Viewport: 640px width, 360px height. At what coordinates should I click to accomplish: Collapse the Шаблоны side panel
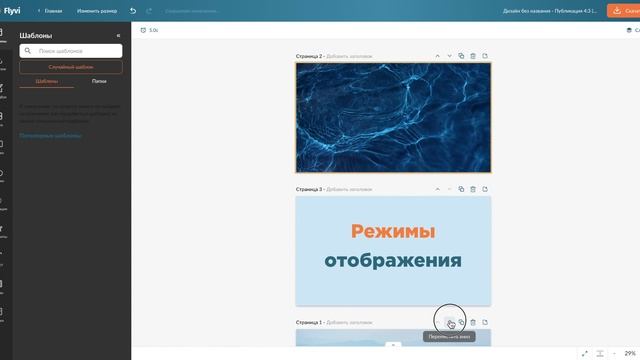[118, 36]
